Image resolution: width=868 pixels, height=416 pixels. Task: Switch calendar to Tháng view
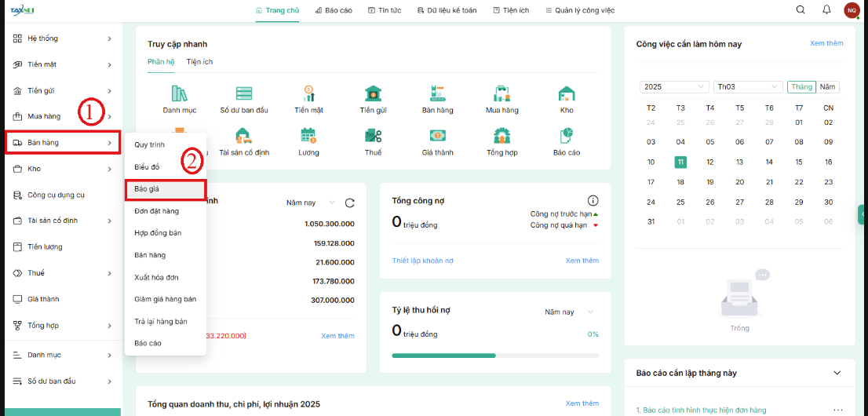(801, 87)
